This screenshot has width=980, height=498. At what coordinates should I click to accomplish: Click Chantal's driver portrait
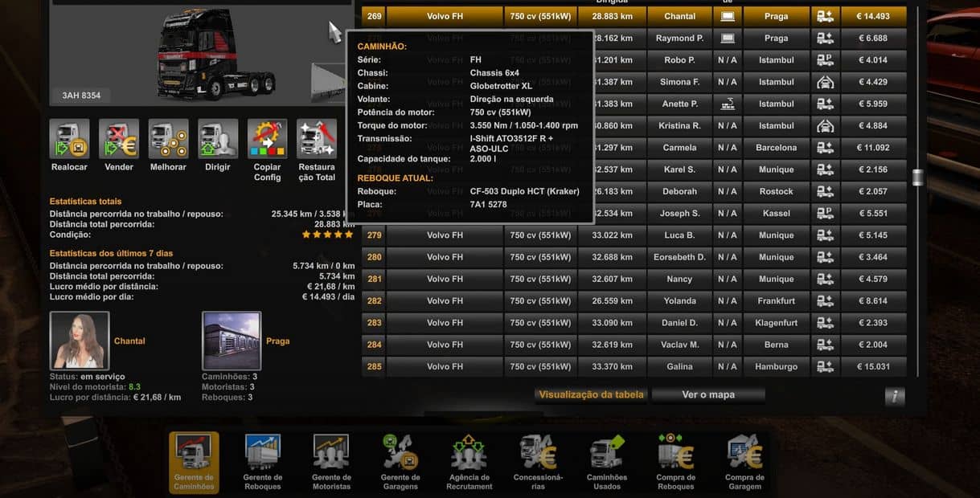[80, 341]
